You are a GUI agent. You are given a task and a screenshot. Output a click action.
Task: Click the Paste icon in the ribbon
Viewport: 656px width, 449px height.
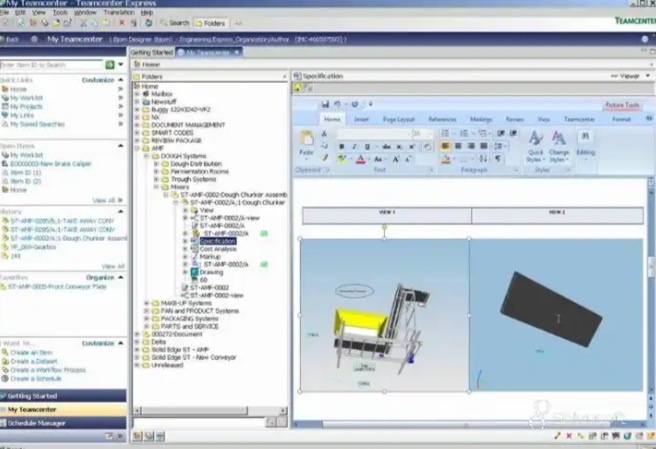307,146
